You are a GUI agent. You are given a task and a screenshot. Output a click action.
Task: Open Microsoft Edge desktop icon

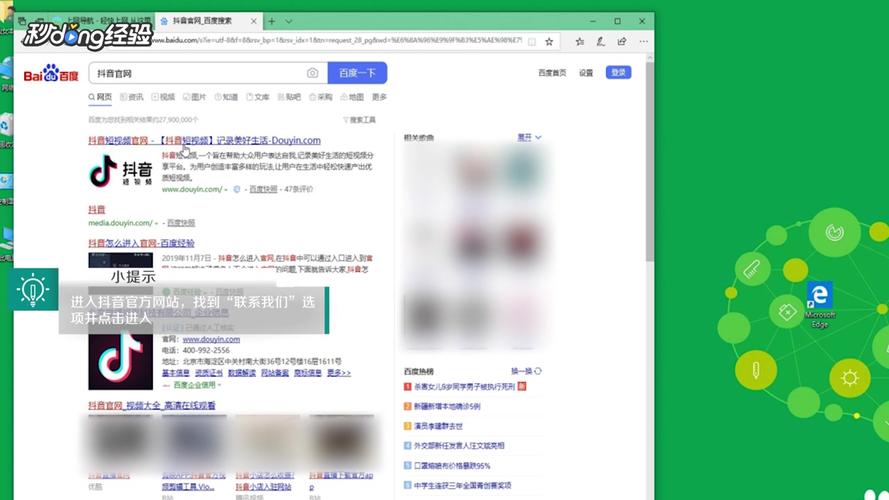tap(820, 304)
